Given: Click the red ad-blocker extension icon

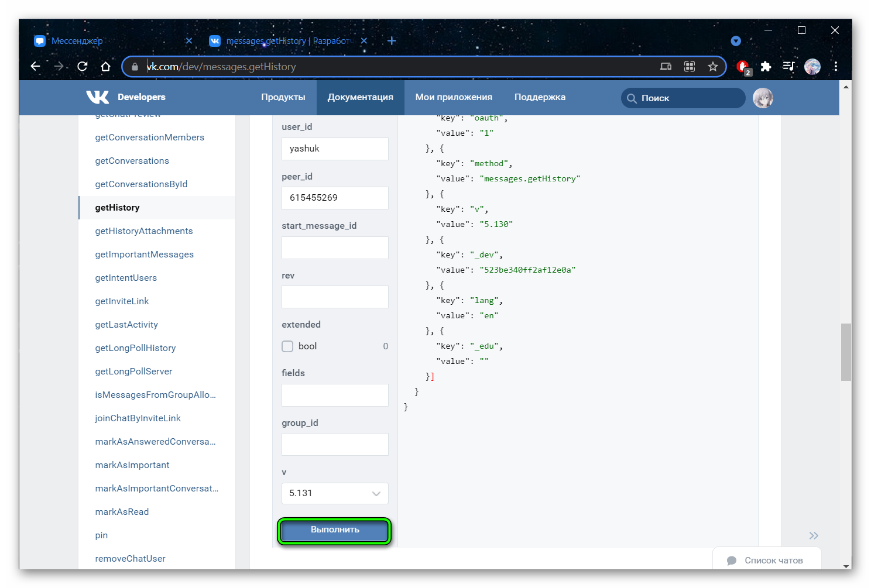Looking at the screenshot, I should [743, 67].
